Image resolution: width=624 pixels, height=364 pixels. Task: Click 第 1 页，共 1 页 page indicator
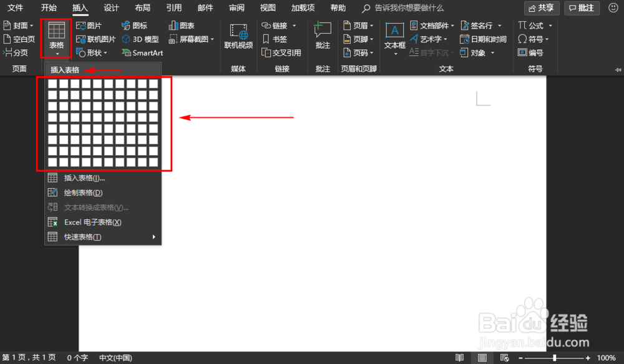29,358
